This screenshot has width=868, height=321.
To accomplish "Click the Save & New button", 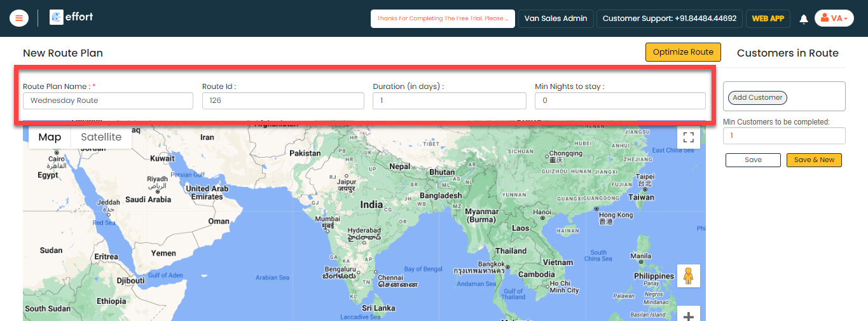I will pos(814,160).
